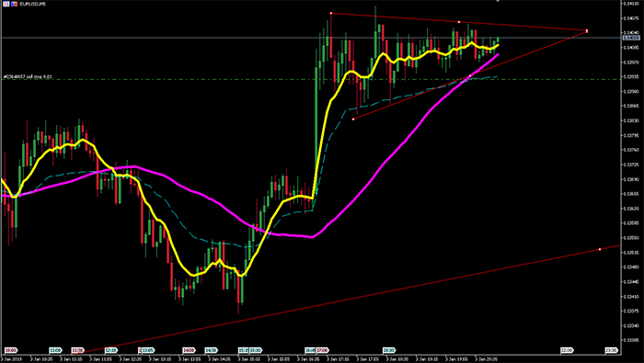Click the 13:05 event marker on timeline

(x=148, y=350)
